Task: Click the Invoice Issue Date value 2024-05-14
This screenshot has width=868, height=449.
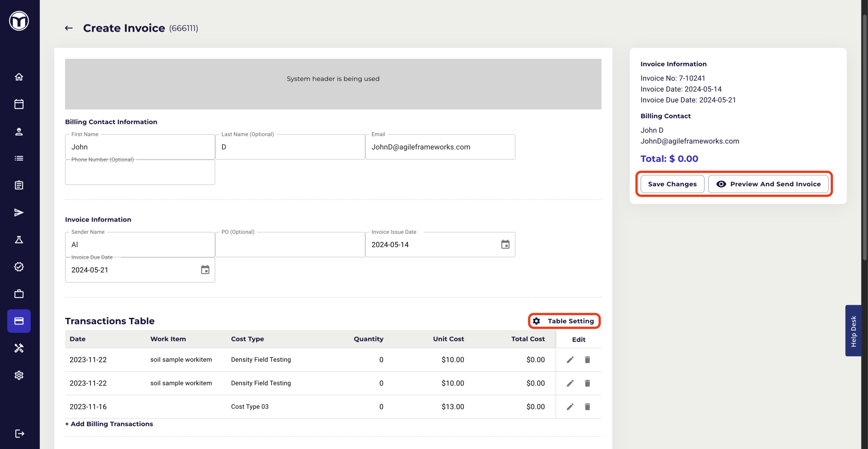Action: click(390, 245)
